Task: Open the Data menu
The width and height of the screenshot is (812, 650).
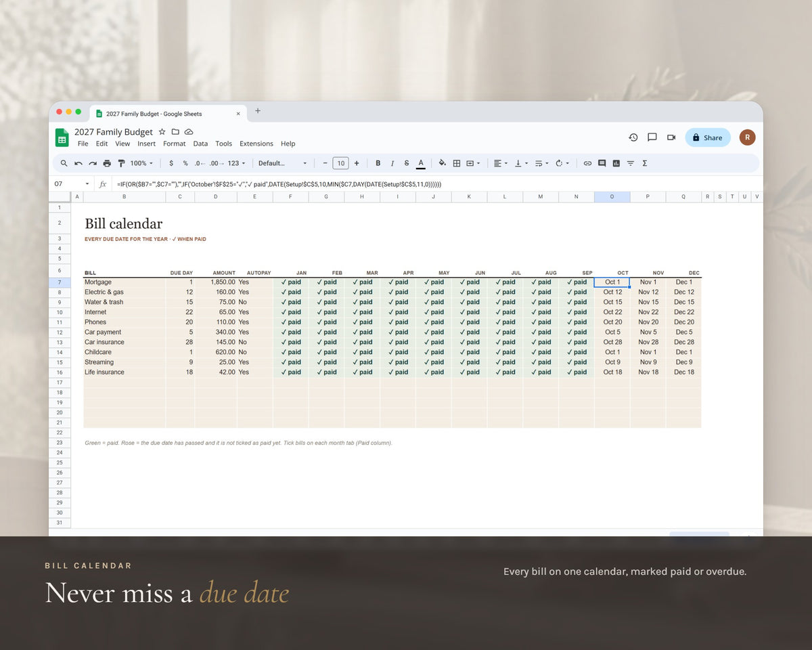Action: pos(200,144)
